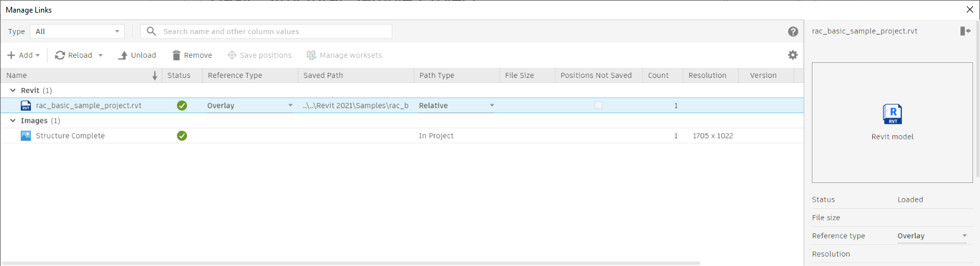Click the horizontal scrollbar at bottom

pyautogui.click(x=351, y=263)
